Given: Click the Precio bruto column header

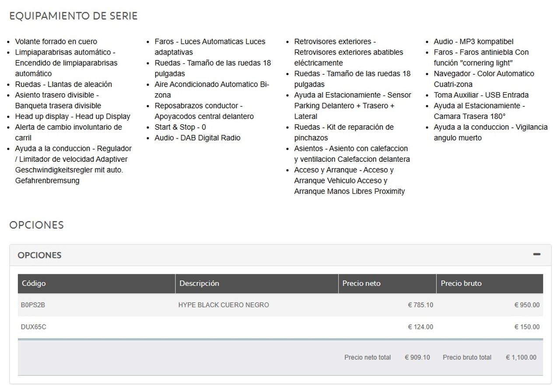Looking at the screenshot, I should [x=461, y=283].
